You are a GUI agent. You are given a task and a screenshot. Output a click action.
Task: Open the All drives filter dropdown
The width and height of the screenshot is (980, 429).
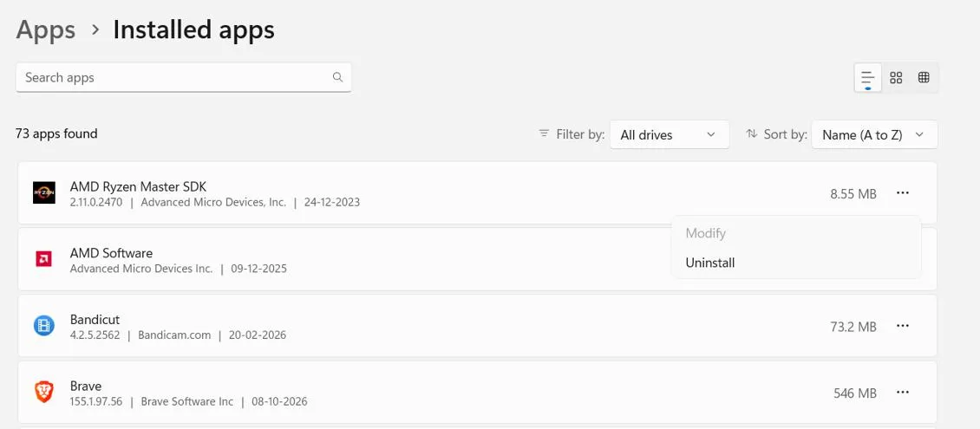point(670,134)
